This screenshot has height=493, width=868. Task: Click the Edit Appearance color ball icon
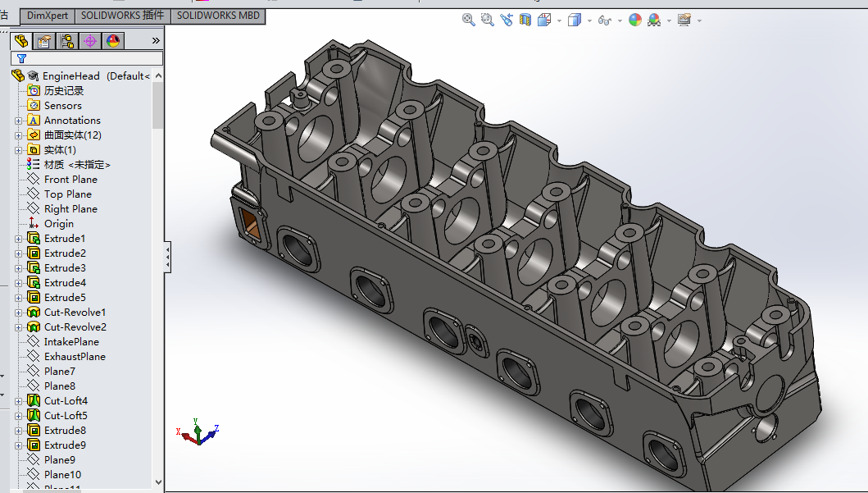(635, 20)
